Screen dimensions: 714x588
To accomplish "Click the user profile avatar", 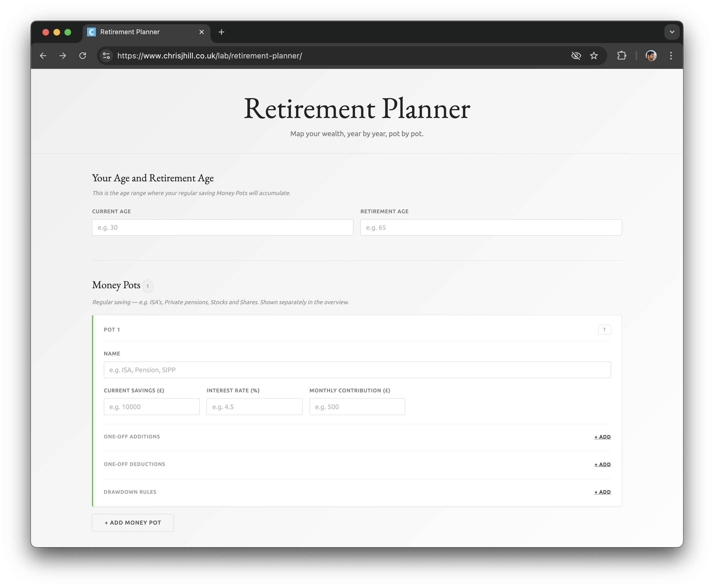I will [x=651, y=56].
